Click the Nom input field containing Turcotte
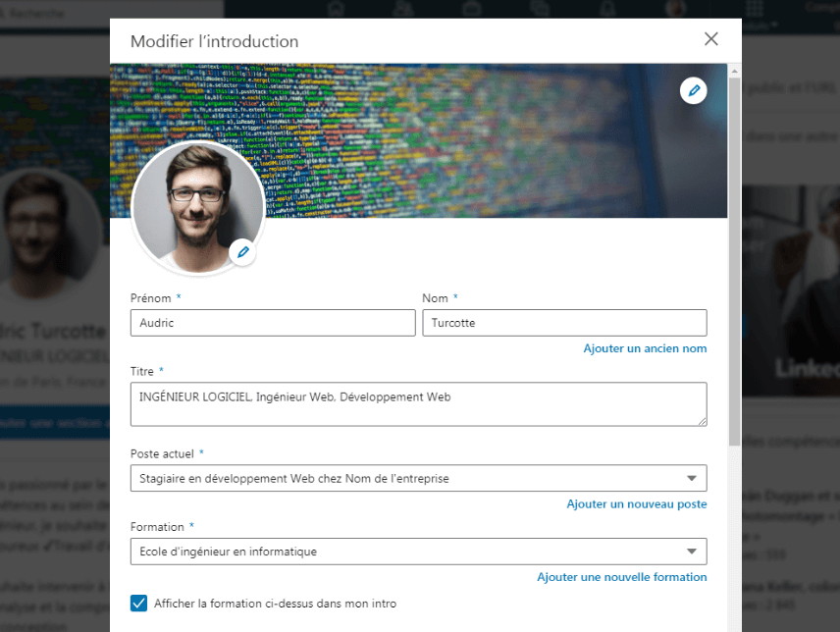The height and width of the screenshot is (632, 840). click(x=564, y=323)
